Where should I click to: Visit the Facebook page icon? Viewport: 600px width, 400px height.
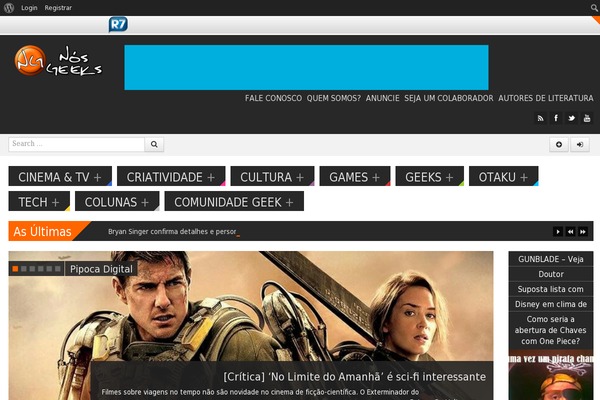(x=556, y=118)
